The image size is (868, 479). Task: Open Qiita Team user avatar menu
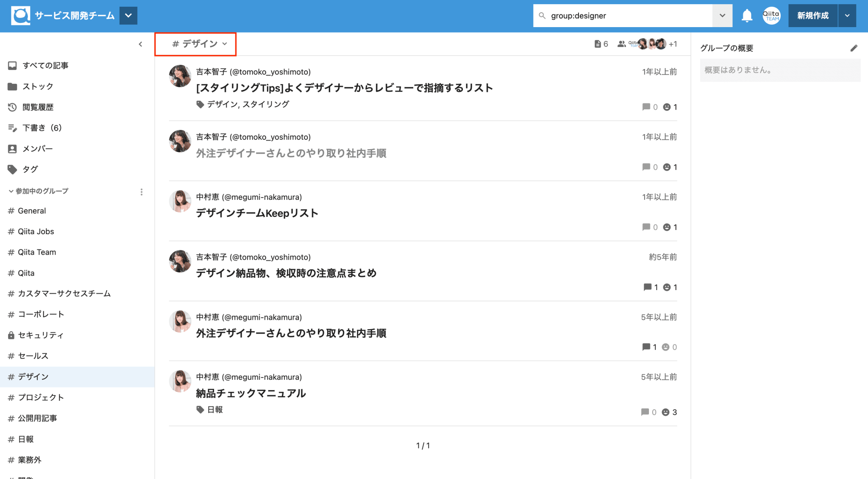point(771,16)
